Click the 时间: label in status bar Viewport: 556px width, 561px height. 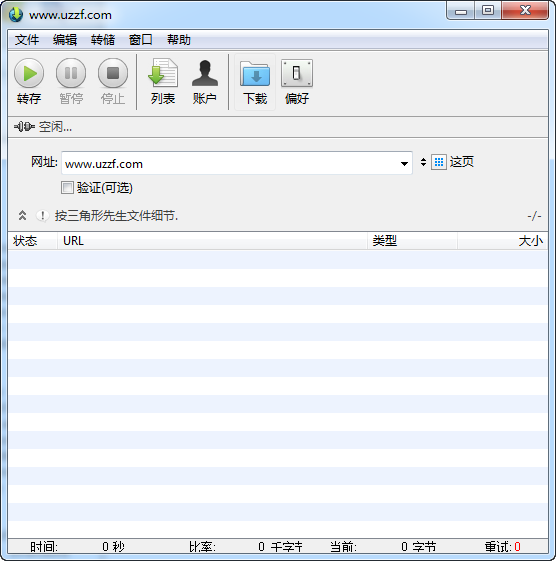(44, 547)
